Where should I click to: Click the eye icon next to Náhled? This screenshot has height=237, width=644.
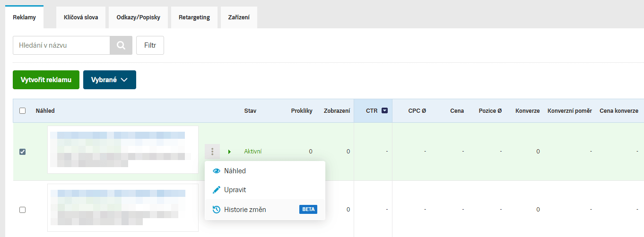[217, 171]
